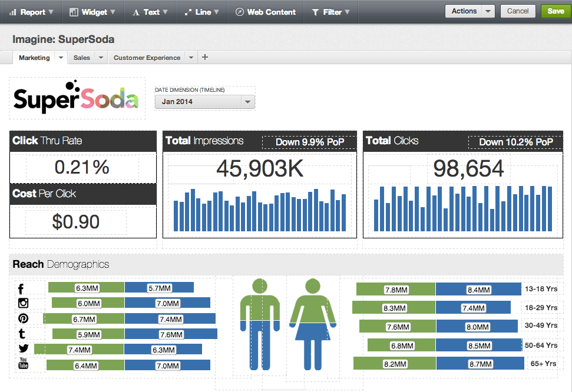
Task: Click the Tumblr blue 7.6MM bar
Action: point(171,334)
